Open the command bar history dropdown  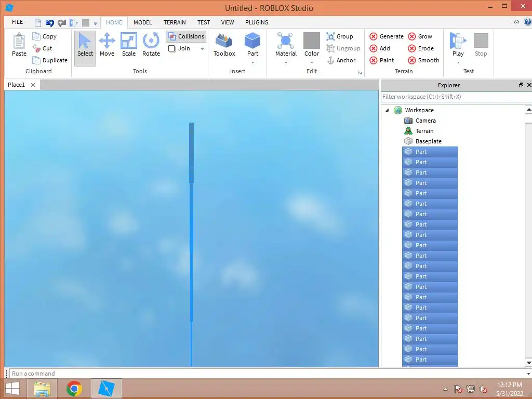tap(528, 374)
